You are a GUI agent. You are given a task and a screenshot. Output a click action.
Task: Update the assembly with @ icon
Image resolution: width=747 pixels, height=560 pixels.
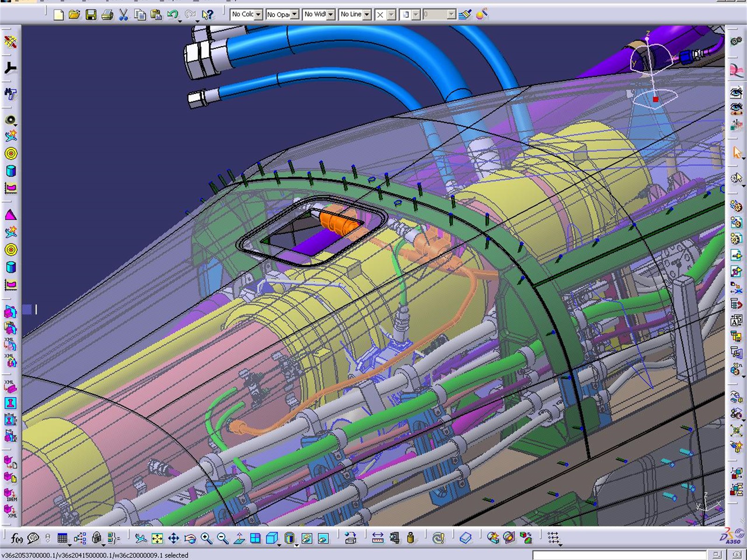[438, 538]
